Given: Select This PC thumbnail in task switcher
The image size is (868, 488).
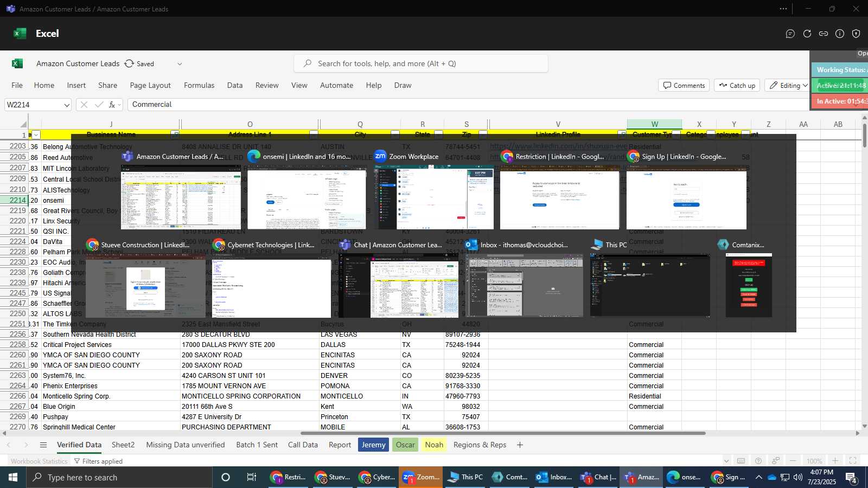Looking at the screenshot, I should click(x=650, y=286).
